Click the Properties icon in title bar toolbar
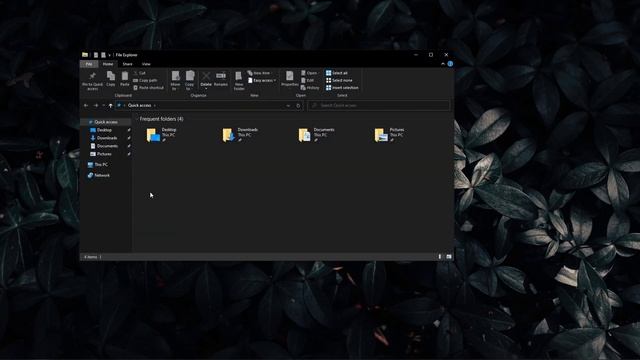This screenshot has width=640, height=360. coord(96,55)
